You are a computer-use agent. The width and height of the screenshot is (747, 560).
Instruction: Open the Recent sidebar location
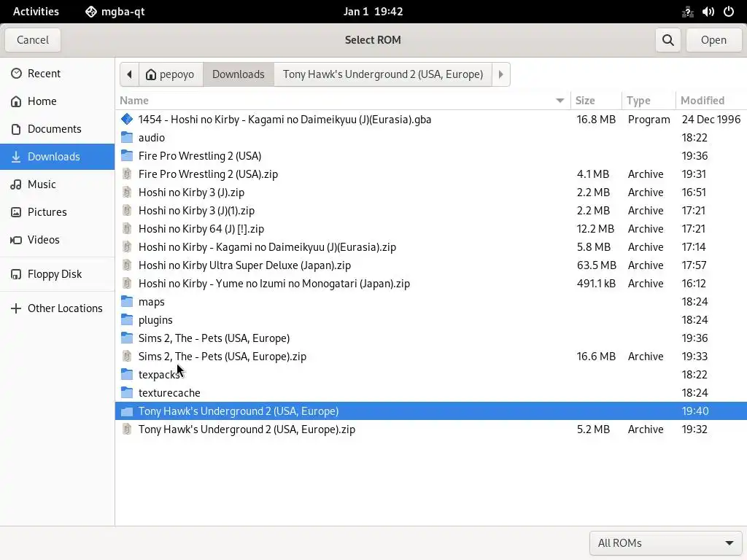pyautogui.click(x=57, y=74)
